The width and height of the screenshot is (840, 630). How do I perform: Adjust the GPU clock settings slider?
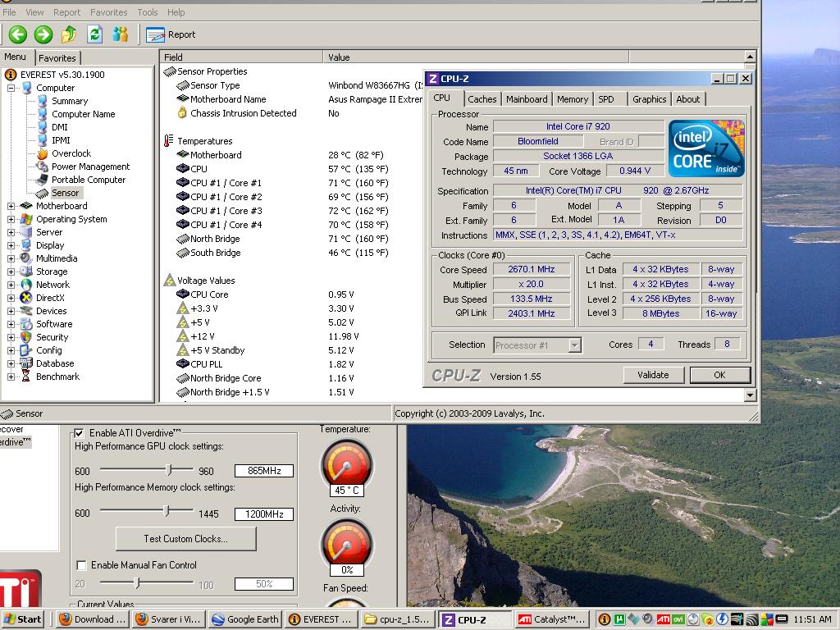(169, 470)
